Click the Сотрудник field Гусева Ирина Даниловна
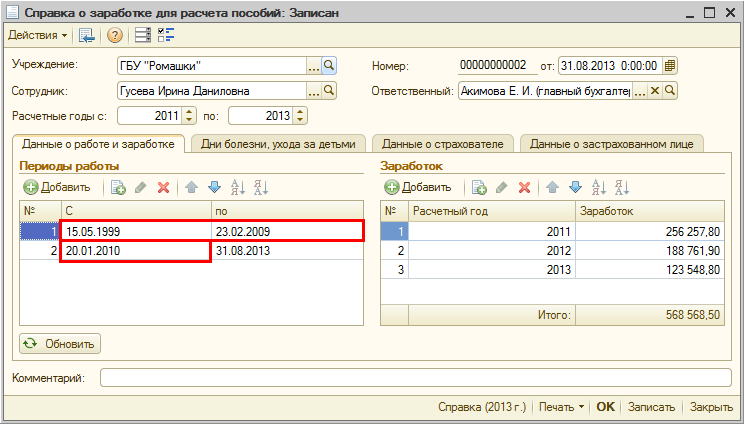The width and height of the screenshot is (744, 424). click(x=212, y=91)
